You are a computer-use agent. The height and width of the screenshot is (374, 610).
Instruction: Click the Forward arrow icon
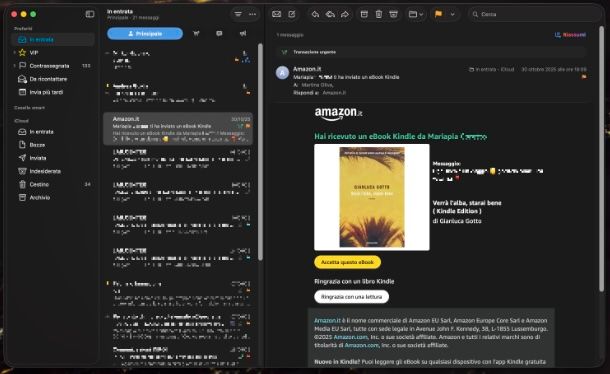click(345, 14)
